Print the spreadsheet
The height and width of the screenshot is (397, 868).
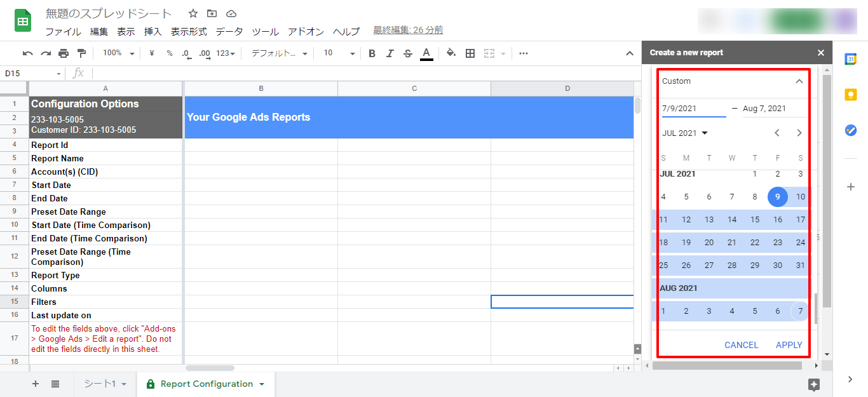click(64, 53)
